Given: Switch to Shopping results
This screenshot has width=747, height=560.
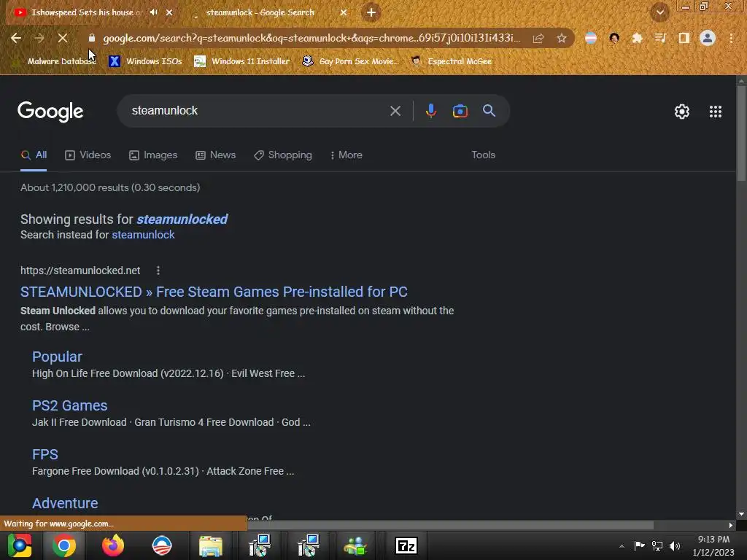Looking at the screenshot, I should [x=283, y=155].
